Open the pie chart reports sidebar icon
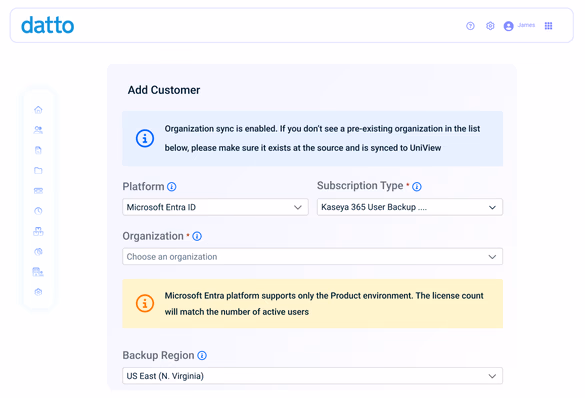Screen dimensions: 585x398 (x=38, y=252)
